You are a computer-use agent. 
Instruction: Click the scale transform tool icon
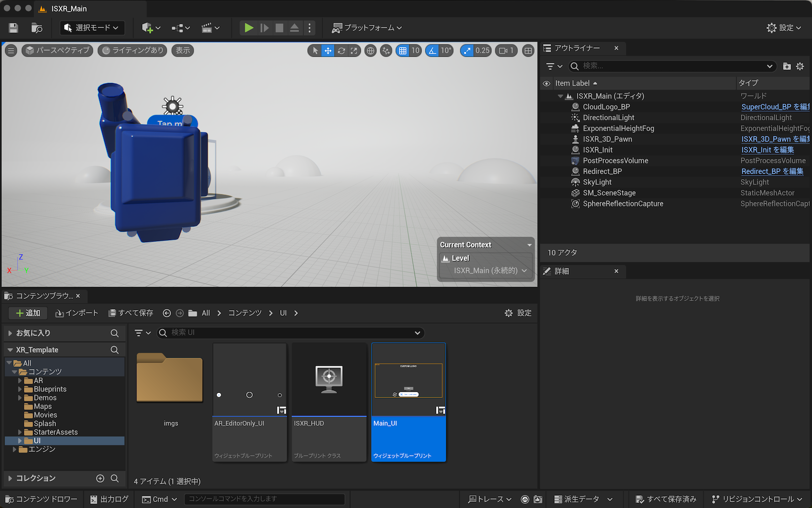(354, 51)
